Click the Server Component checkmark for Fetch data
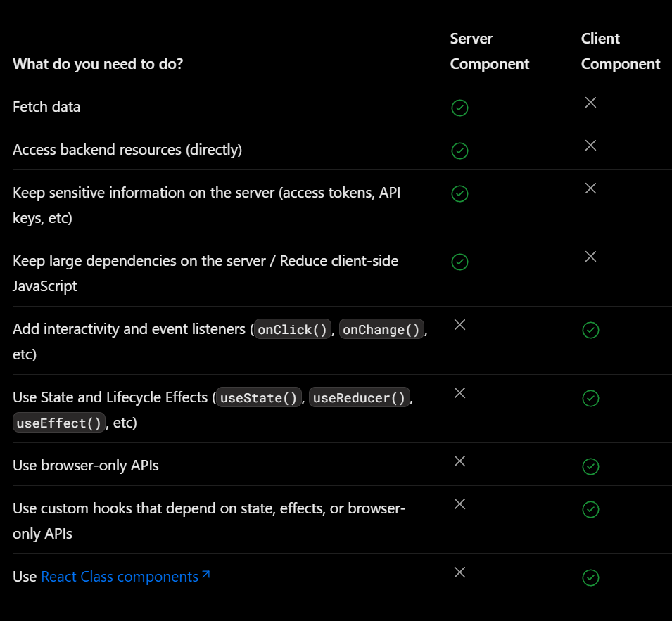672x621 pixels. (459, 108)
